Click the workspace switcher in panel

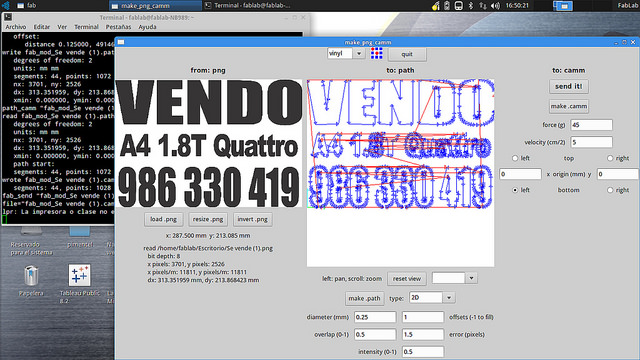(563, 6)
